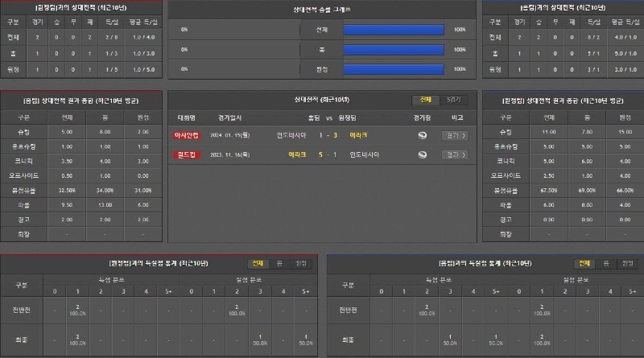Click the date 2023. 11. 16(목)
This screenshot has height=358, width=644.
pos(230,154)
